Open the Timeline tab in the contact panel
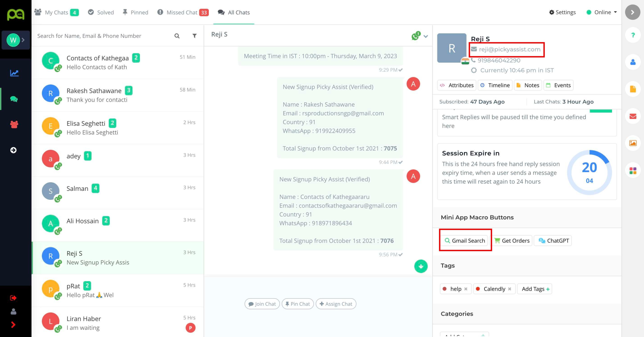The width and height of the screenshot is (644, 337). [495, 85]
